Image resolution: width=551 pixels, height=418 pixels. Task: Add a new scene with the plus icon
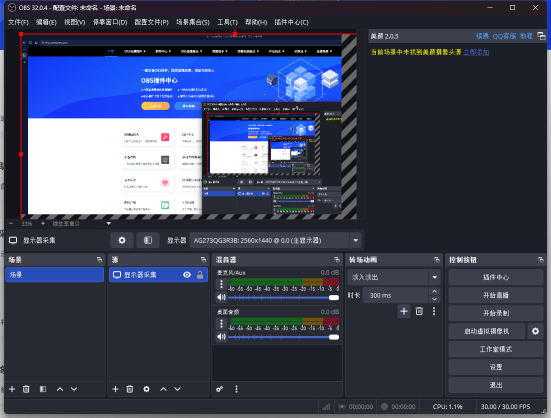[12, 389]
